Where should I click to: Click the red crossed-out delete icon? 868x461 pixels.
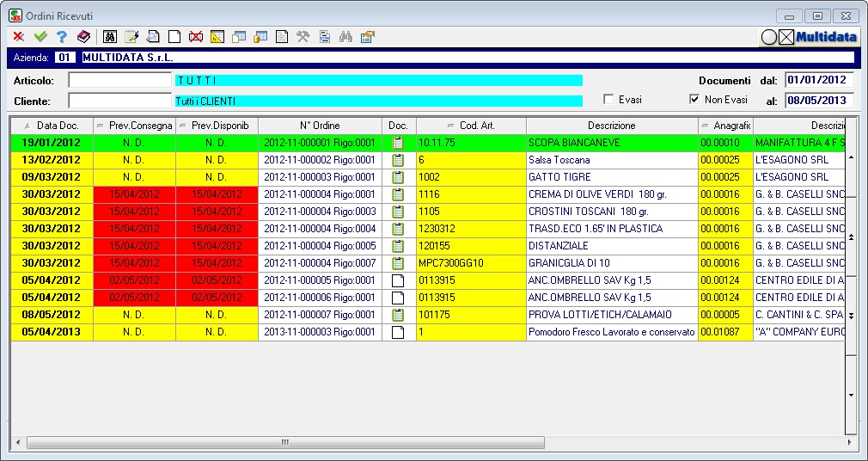195,37
